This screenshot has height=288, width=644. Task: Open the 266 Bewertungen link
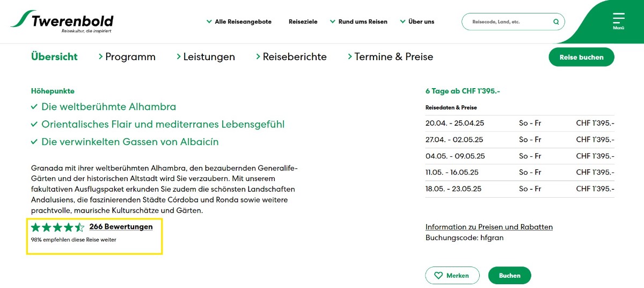[x=121, y=227]
